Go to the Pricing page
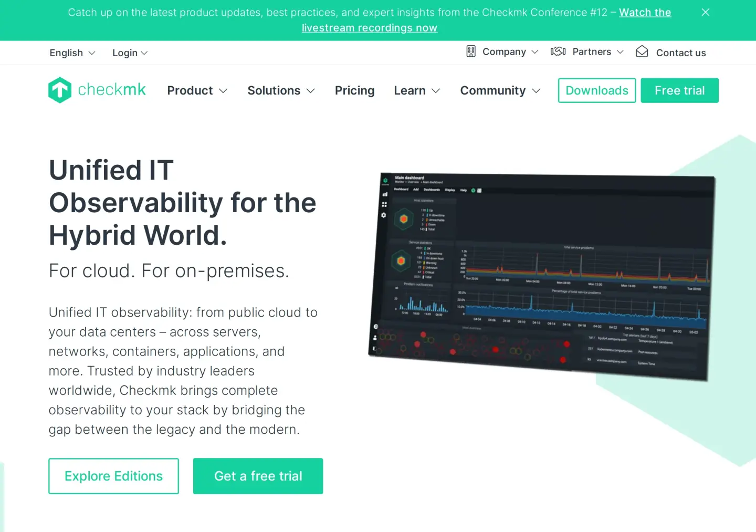 pos(355,91)
